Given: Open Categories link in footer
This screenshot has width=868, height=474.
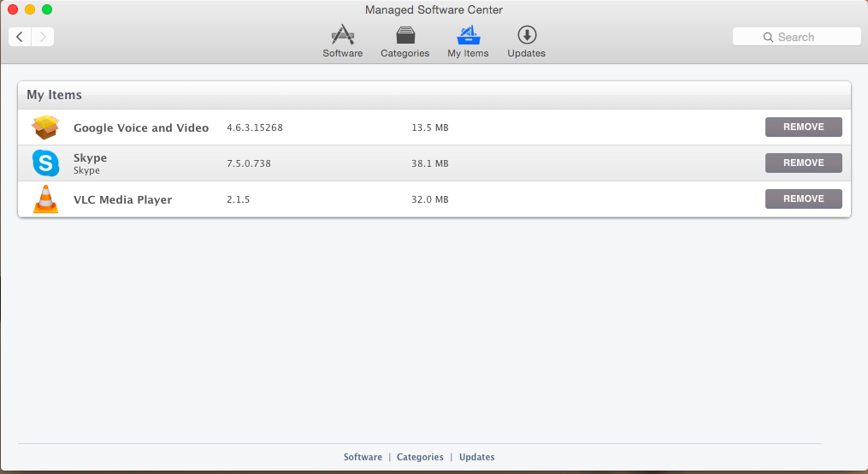Looking at the screenshot, I should [x=420, y=457].
